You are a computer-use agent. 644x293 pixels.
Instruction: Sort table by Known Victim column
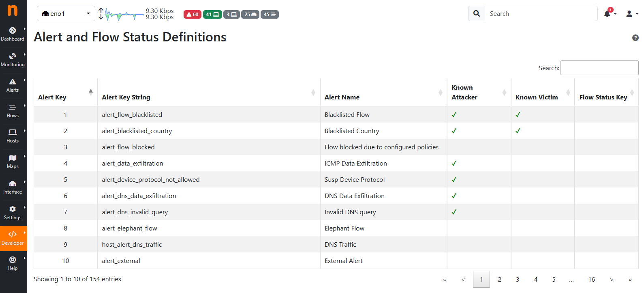(x=543, y=93)
